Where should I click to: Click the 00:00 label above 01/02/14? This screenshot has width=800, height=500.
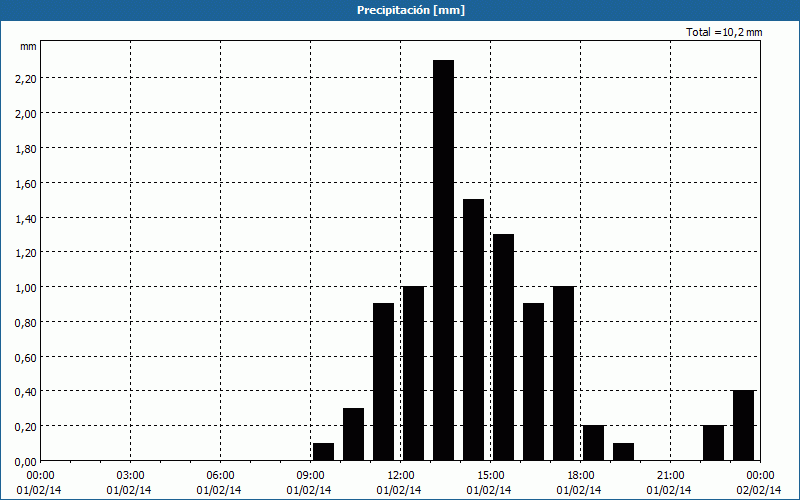coord(40,476)
